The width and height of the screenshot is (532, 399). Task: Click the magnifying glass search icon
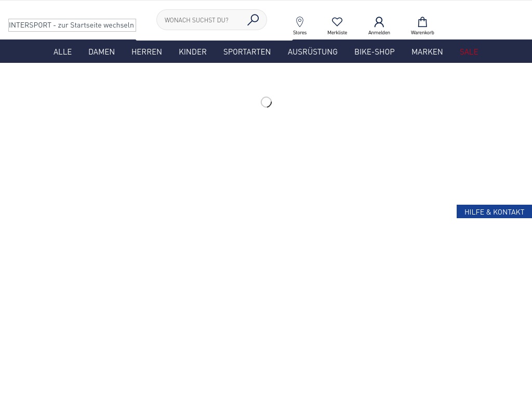click(x=253, y=20)
